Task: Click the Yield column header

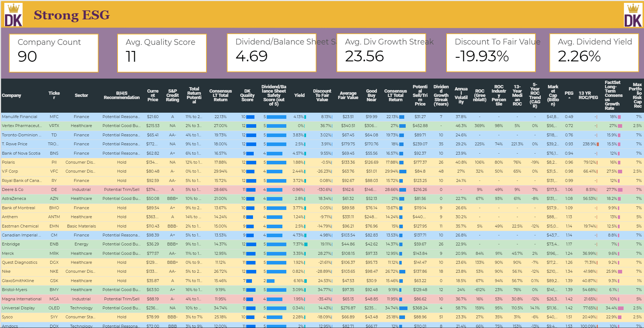Action: pos(300,95)
